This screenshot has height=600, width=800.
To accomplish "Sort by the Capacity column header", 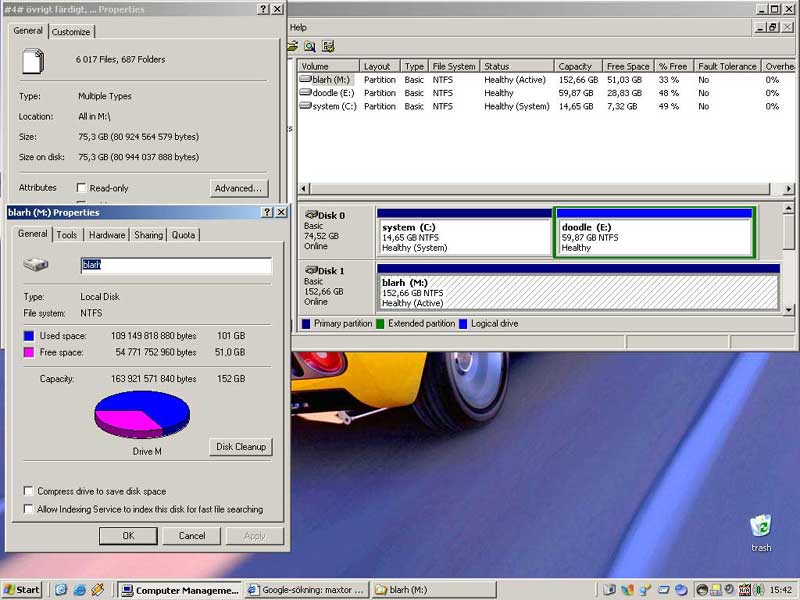I will pos(579,66).
